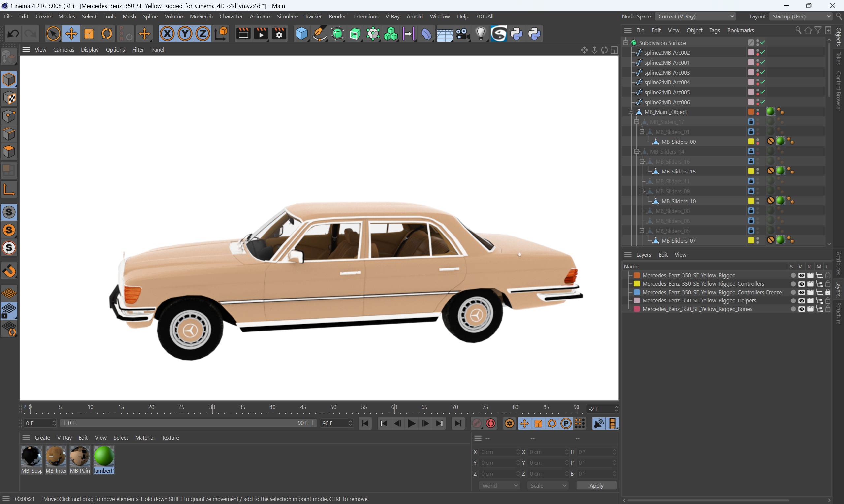Toggle solo for Rigged_Controllers layer

[793, 284]
